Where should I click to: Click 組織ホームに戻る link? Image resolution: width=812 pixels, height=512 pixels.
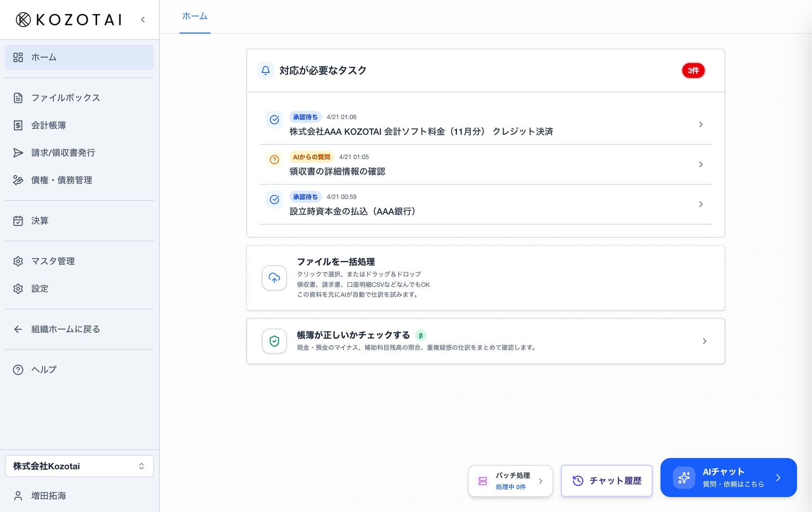pyautogui.click(x=65, y=329)
